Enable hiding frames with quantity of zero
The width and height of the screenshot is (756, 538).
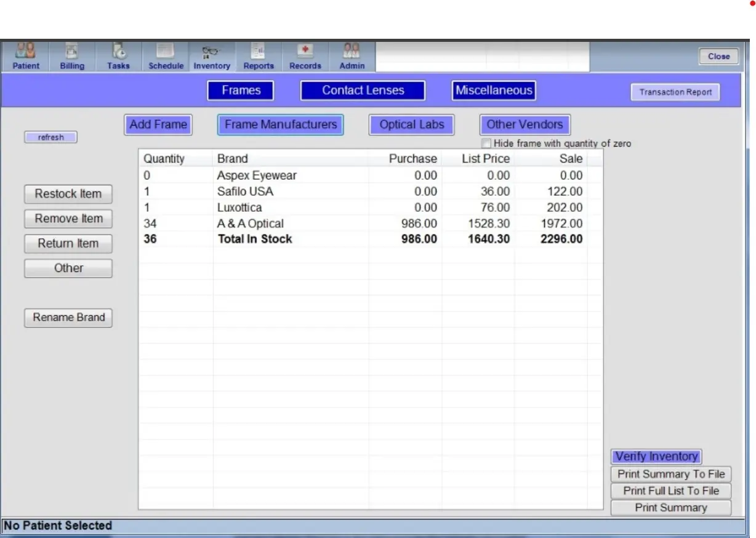click(x=486, y=143)
